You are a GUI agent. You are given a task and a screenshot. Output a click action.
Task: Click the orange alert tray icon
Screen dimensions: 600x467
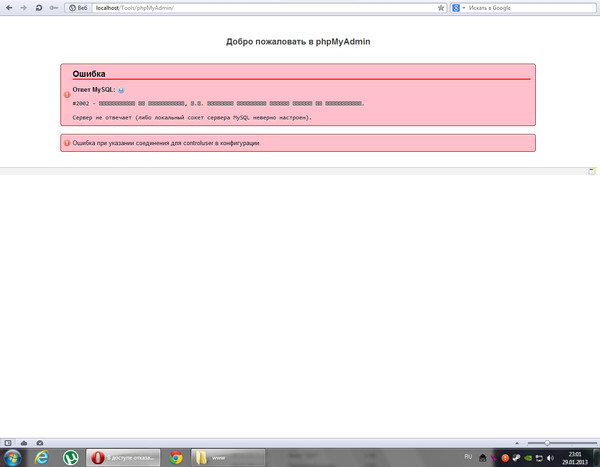(x=505, y=458)
